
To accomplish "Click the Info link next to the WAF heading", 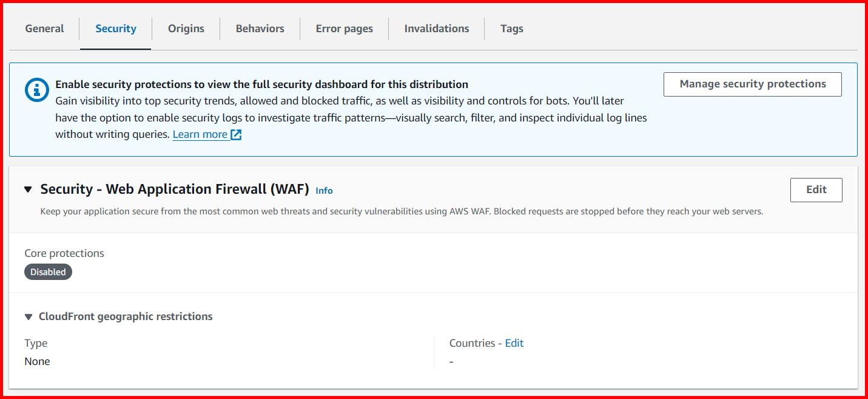I will pyautogui.click(x=324, y=190).
